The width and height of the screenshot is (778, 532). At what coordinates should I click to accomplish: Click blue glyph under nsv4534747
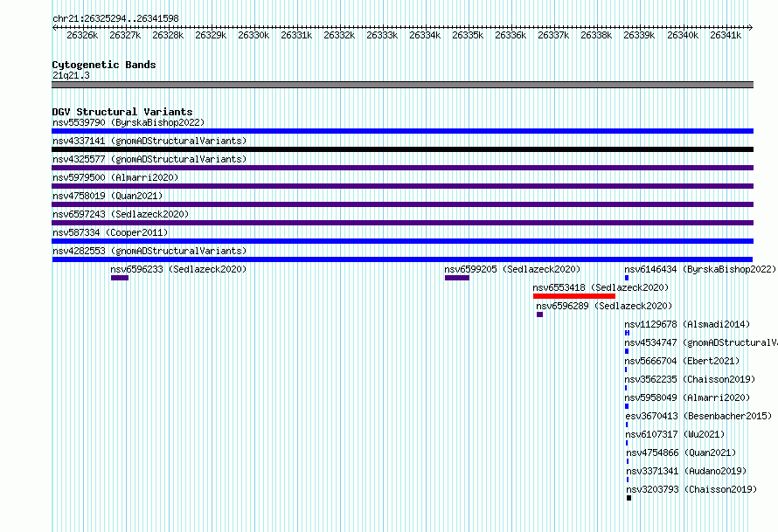(x=627, y=351)
